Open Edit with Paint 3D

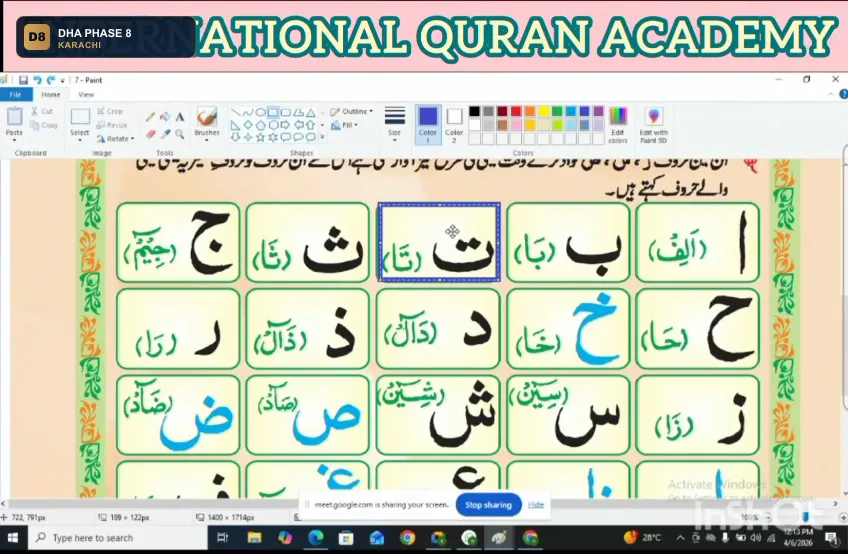pyautogui.click(x=653, y=125)
